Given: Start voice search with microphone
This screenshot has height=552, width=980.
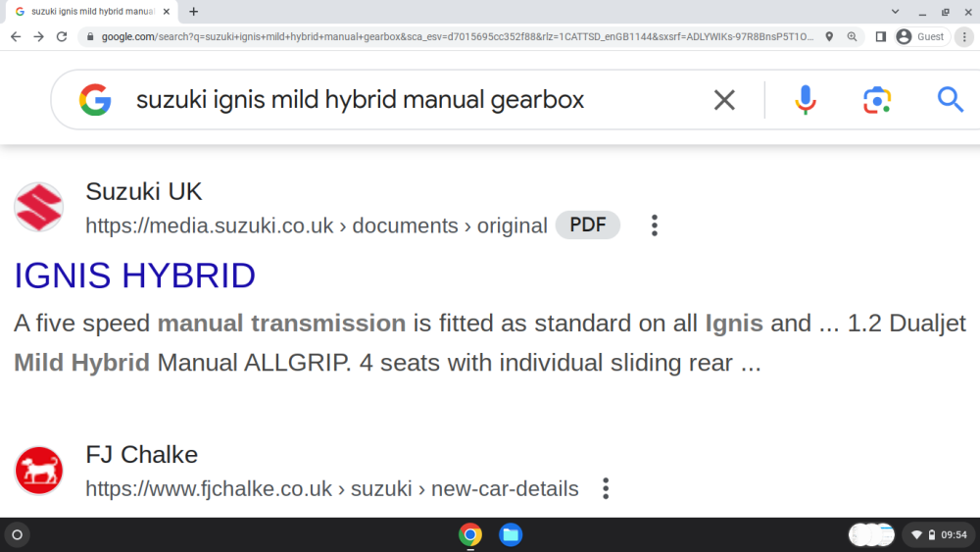Looking at the screenshot, I should pos(806,100).
